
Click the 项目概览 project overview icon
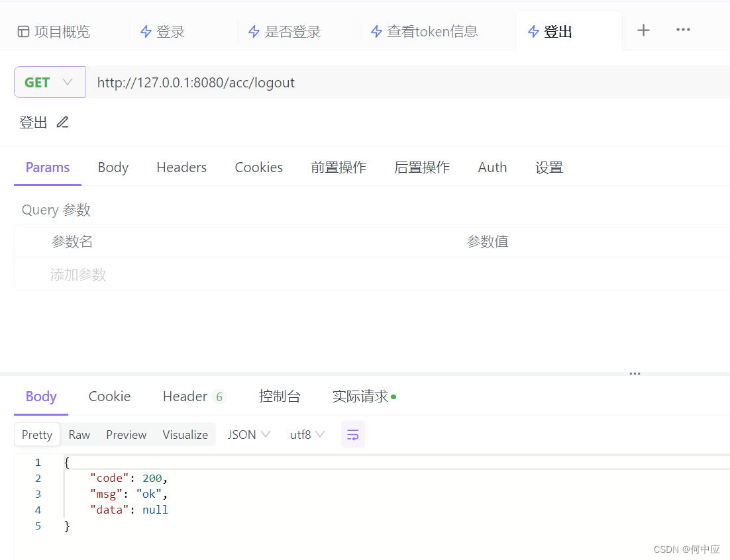23,30
